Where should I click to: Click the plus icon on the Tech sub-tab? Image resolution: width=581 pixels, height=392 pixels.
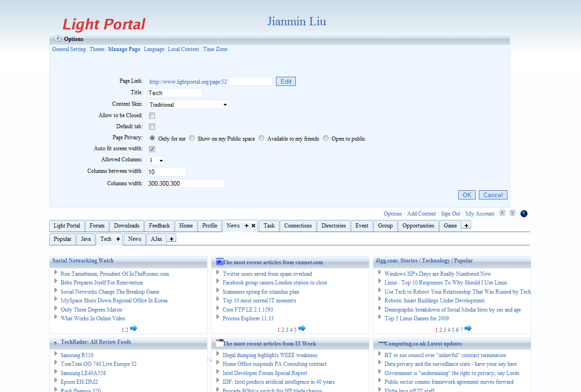click(x=118, y=239)
